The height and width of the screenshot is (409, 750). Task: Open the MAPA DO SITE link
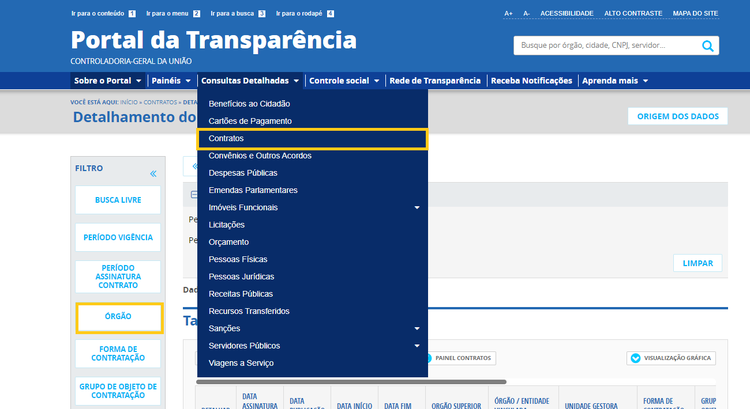pos(695,13)
